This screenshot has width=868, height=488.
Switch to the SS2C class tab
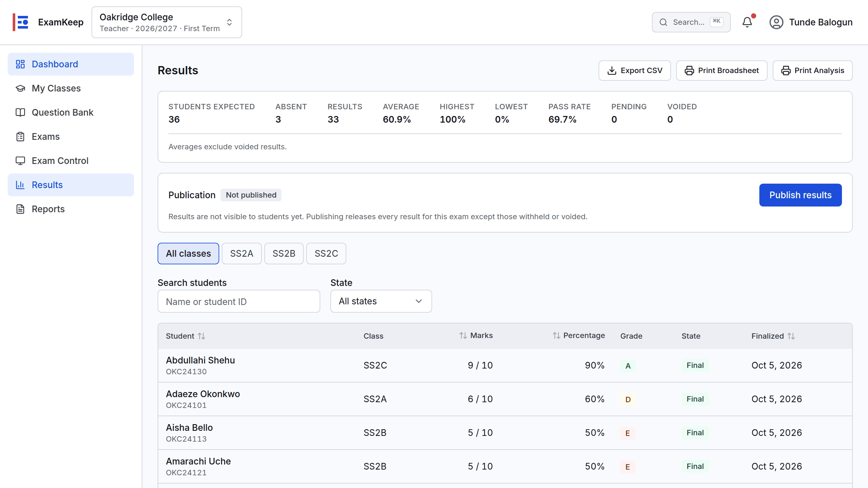(326, 253)
